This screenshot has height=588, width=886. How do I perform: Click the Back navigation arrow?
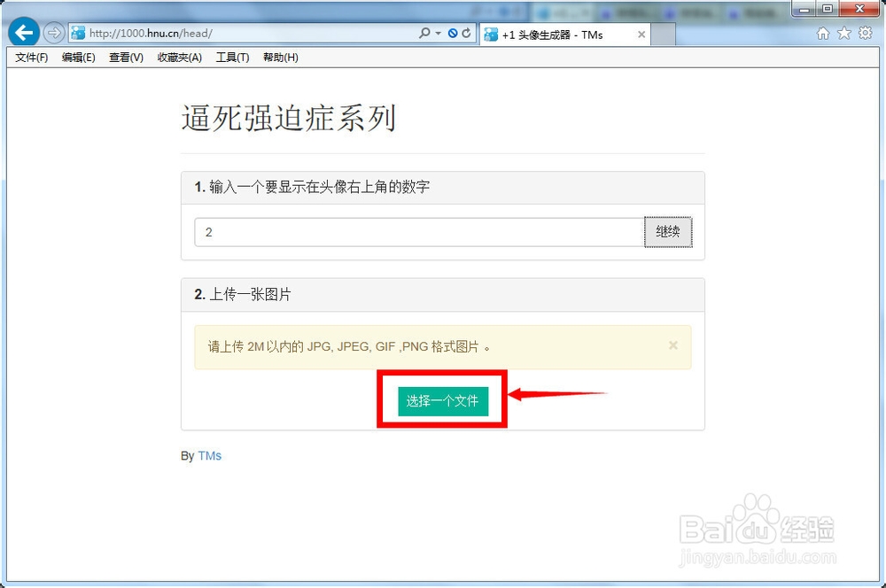click(x=24, y=32)
